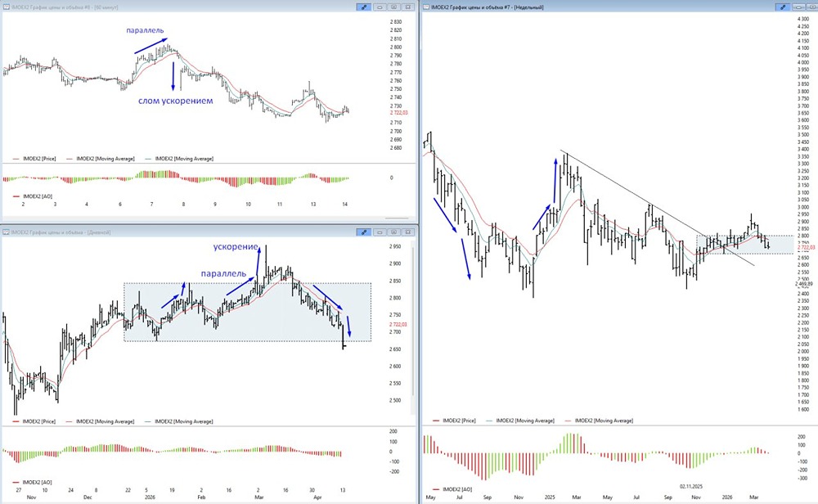Viewport: 818px width, 504px height.
Task: Click the link-charts icon in the daily chart window
Action: coord(364,232)
